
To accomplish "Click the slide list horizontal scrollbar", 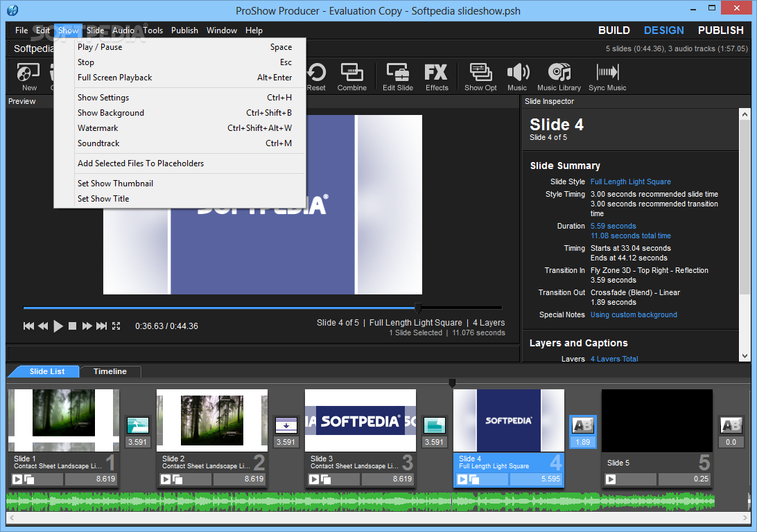I will pyautogui.click(x=378, y=517).
